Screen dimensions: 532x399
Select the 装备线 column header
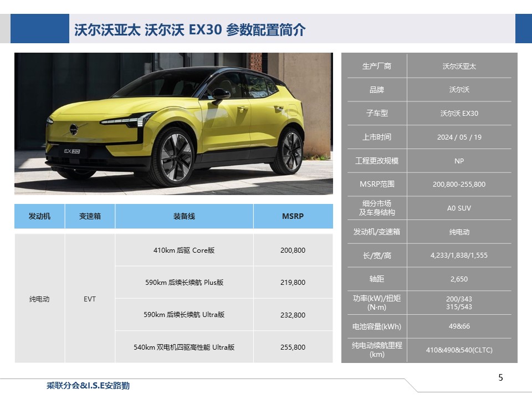[184, 216]
